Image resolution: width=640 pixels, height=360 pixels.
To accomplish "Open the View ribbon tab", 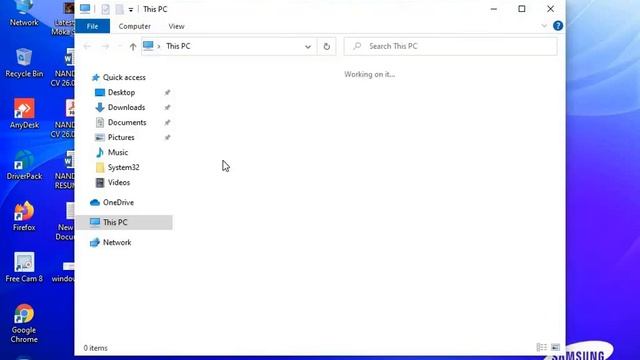I will point(176,26).
